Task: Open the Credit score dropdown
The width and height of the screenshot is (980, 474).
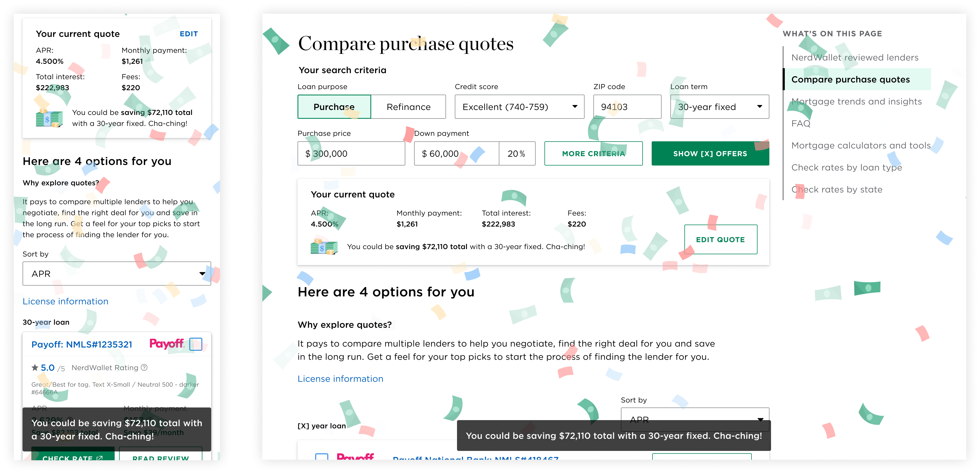Action: click(519, 107)
